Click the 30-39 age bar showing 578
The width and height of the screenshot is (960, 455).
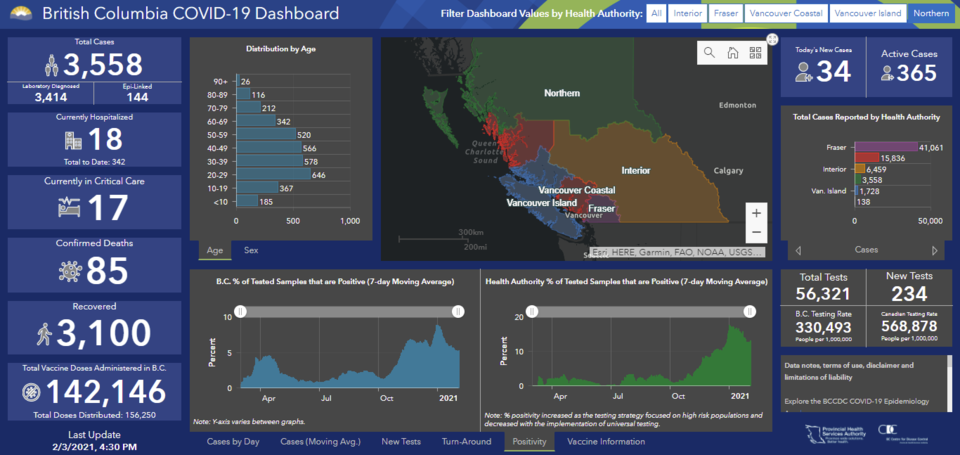point(269,161)
